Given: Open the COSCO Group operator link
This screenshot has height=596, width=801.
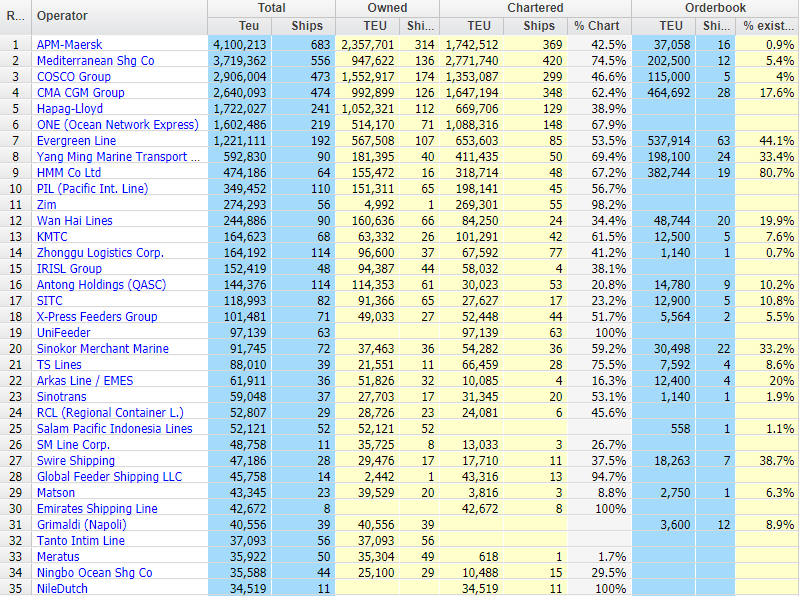Looking at the screenshot, I should [74, 77].
